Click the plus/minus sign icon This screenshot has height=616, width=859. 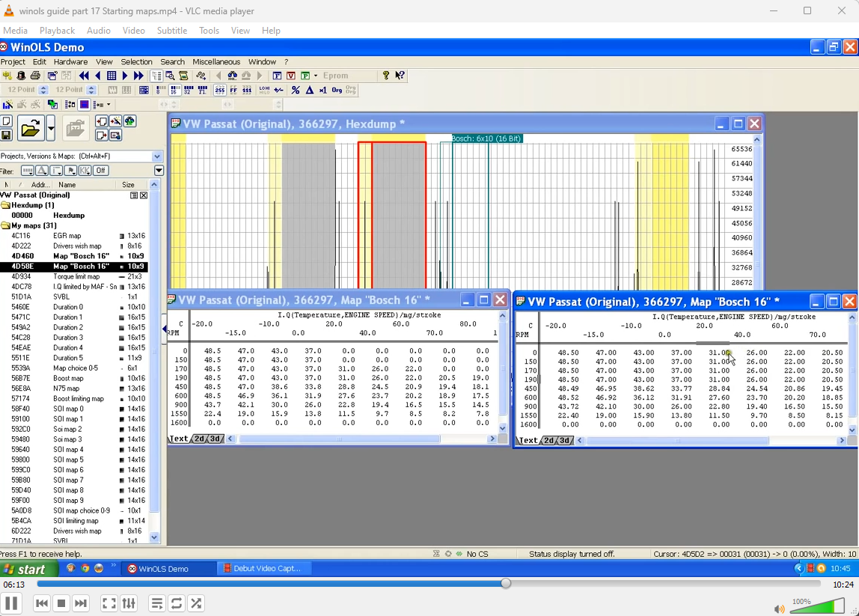click(x=279, y=90)
